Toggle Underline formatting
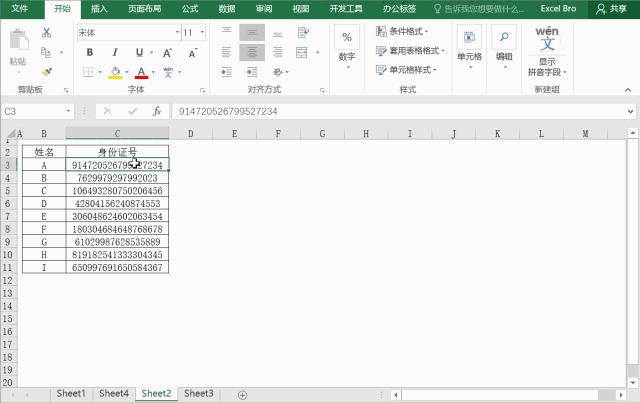 click(x=140, y=52)
